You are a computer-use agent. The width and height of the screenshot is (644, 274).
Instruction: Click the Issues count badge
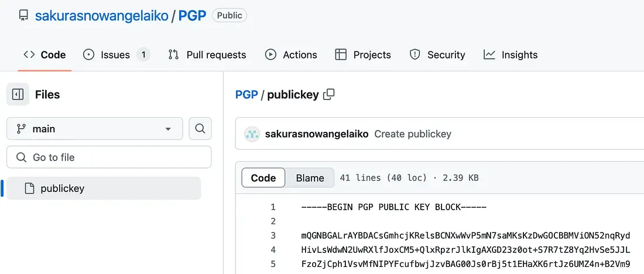143,54
